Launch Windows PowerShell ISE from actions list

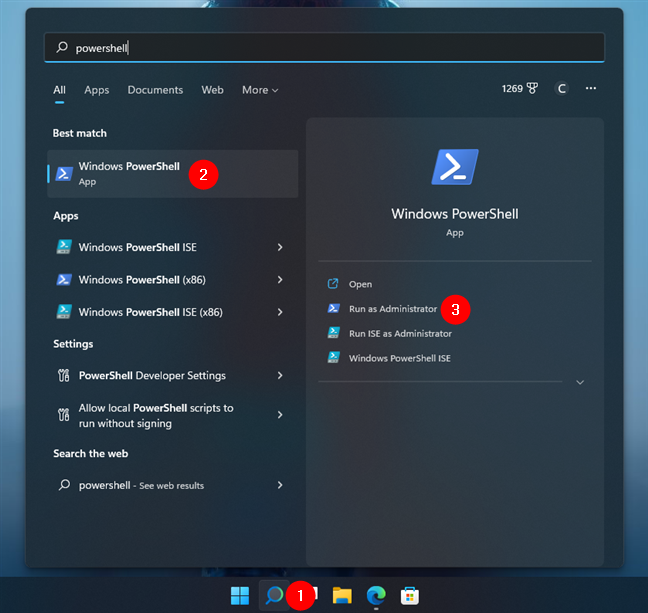(x=400, y=358)
